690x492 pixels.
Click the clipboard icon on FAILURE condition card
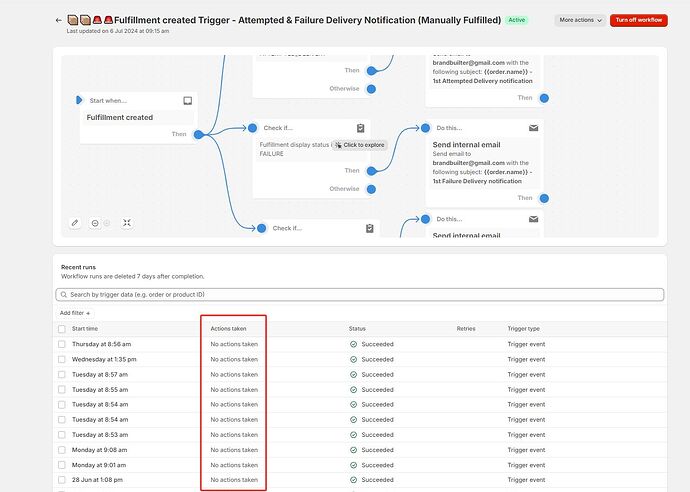tap(360, 128)
